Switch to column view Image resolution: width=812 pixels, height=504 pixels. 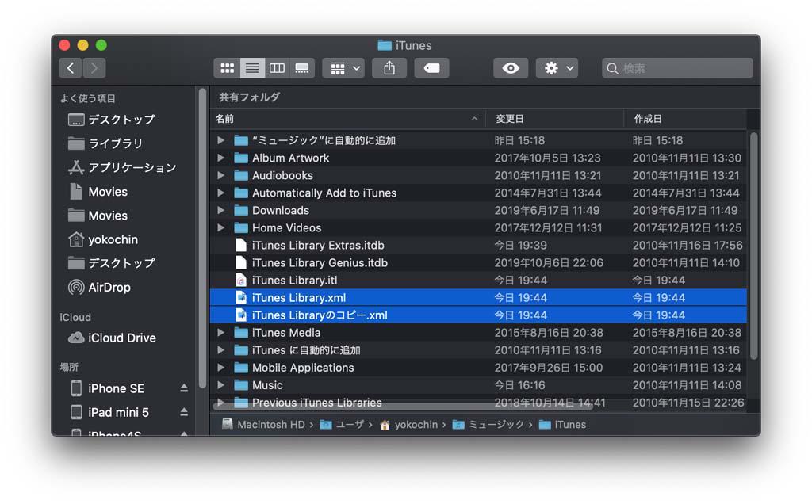tap(277, 68)
